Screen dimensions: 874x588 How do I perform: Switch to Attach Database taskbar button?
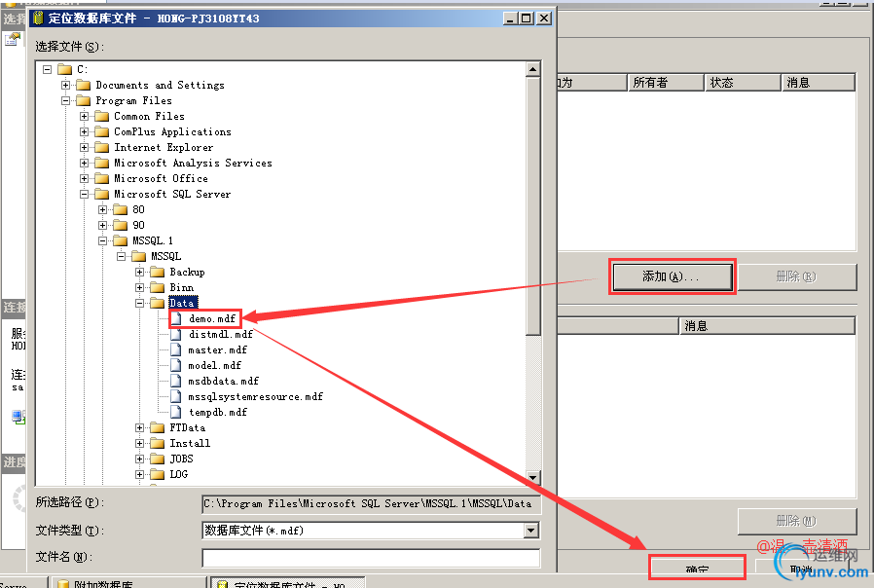click(x=128, y=583)
